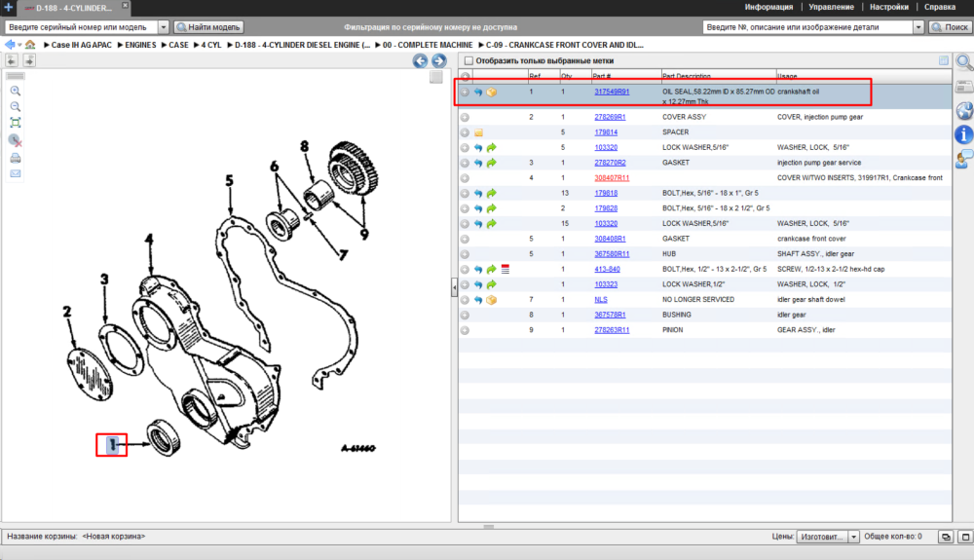Open the Справка menu
974x560 pixels.
(939, 7)
